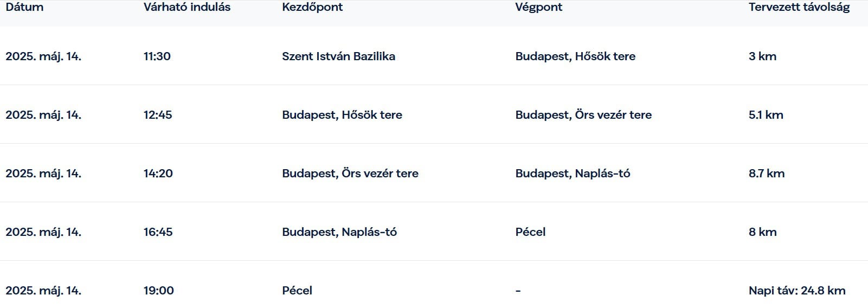Click the Várható indulás column header
868x308 pixels.
187,8
